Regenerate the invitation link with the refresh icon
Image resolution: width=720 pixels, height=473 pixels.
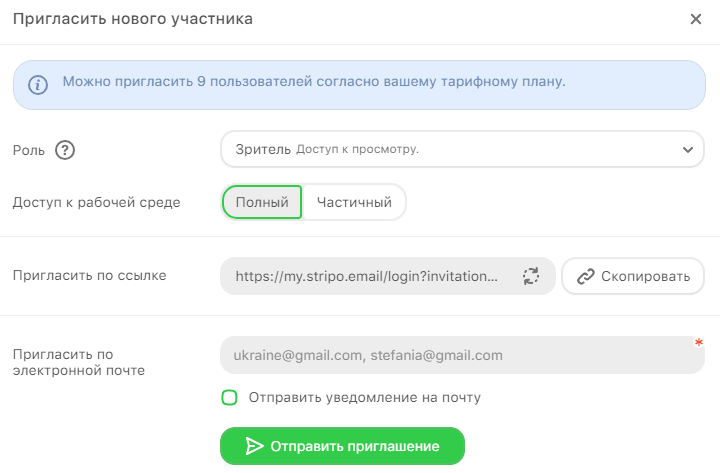[531, 276]
